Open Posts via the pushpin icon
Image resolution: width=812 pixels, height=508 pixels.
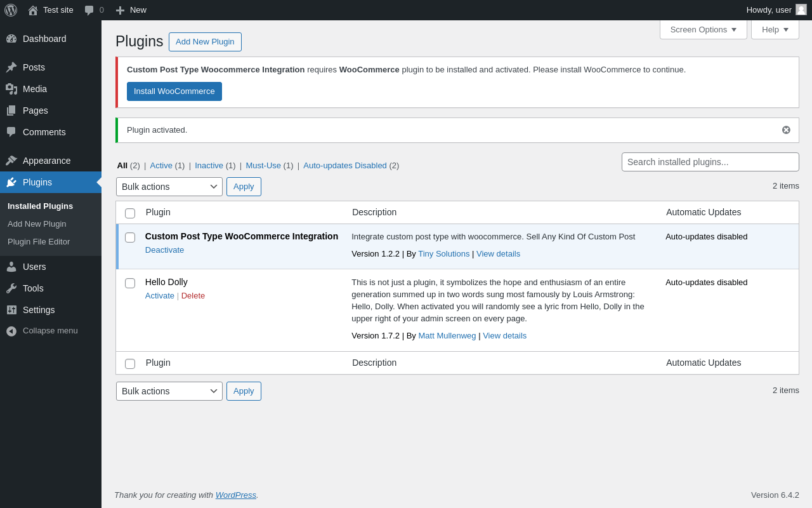[11, 67]
